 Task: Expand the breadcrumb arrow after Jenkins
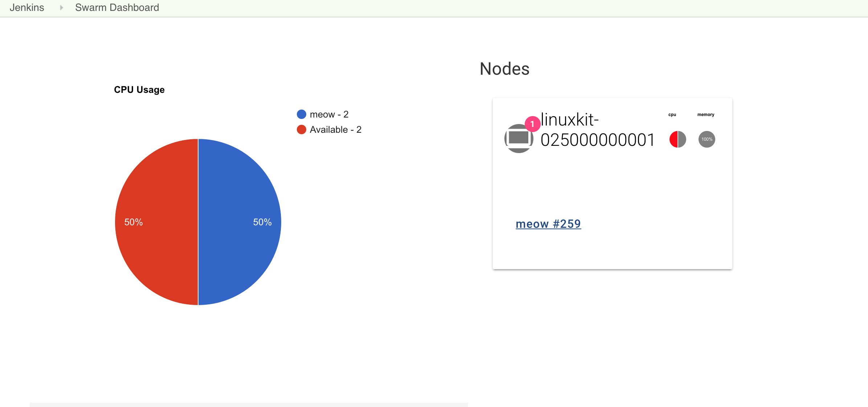tap(61, 8)
